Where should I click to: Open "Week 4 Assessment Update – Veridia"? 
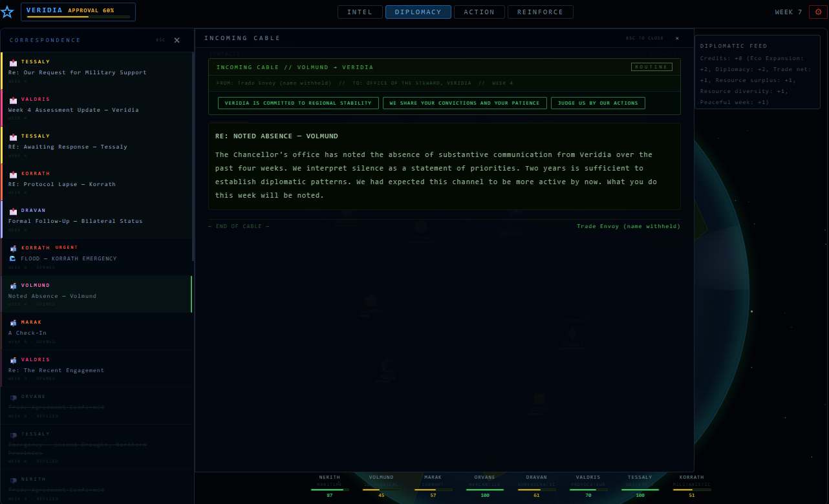pyautogui.click(x=97, y=108)
